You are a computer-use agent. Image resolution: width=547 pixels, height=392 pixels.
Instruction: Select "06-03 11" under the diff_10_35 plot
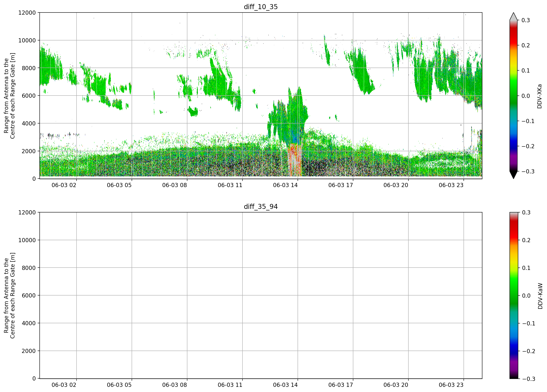[x=230, y=185]
